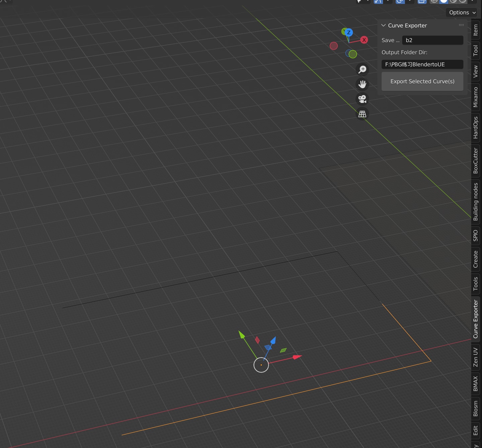Open the Tools sidebar tab

[475, 283]
